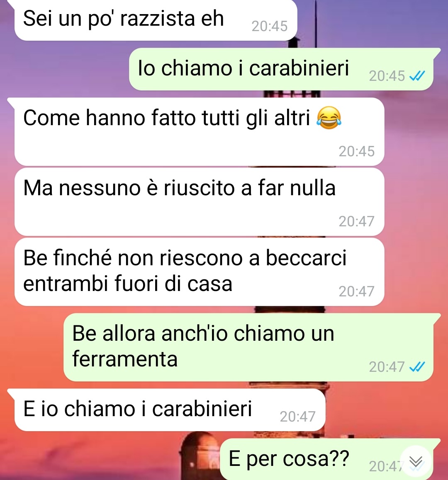Tap the laughing-crying emoji in message
This screenshot has width=448, height=480.
pyautogui.click(x=329, y=118)
